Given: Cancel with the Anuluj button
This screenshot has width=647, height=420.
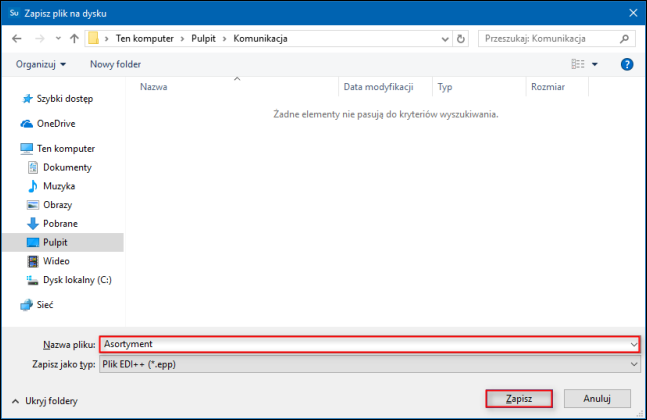Looking at the screenshot, I should point(597,399).
